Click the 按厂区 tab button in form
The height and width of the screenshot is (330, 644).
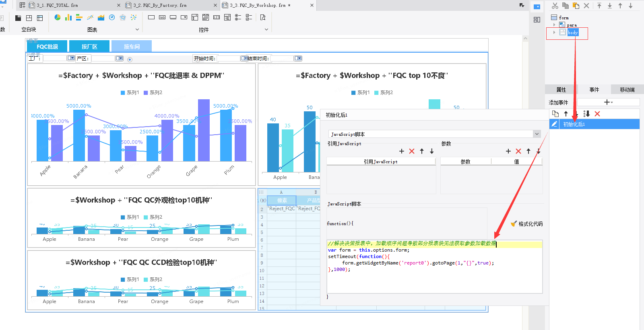coord(89,46)
